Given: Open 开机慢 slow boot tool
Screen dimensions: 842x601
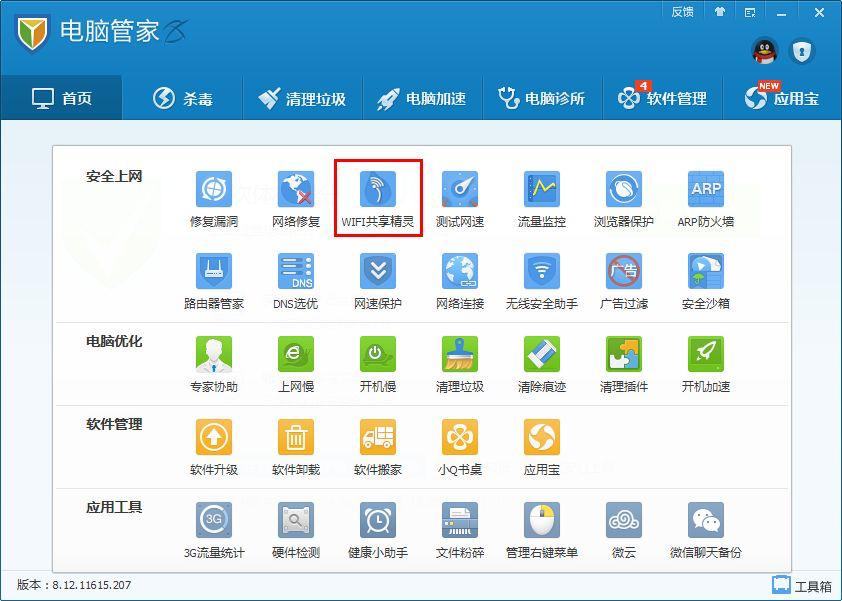Looking at the screenshot, I should [x=378, y=364].
